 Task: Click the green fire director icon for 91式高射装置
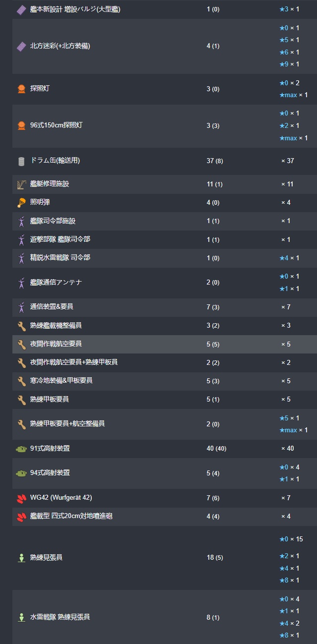[21, 449]
